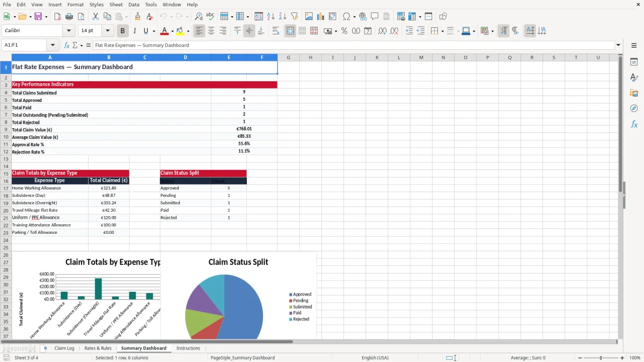Open the Sheet menu
The image size is (644, 362).
pyautogui.click(x=116, y=4)
